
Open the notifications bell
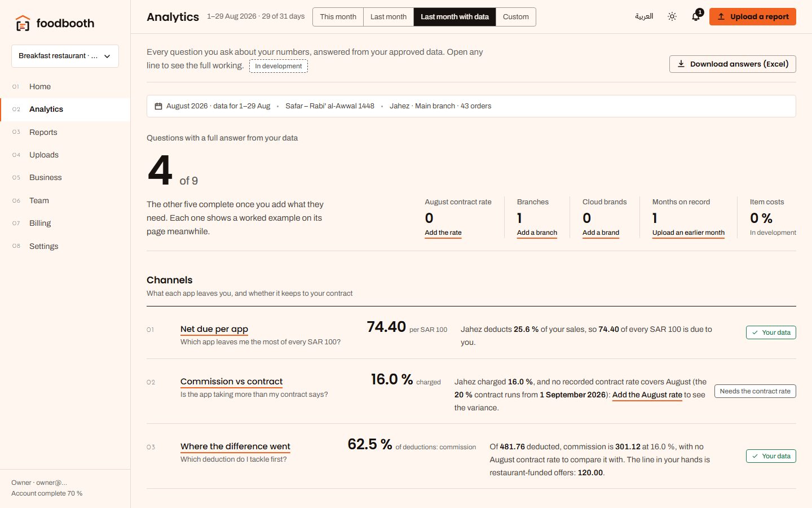pyautogui.click(x=696, y=16)
